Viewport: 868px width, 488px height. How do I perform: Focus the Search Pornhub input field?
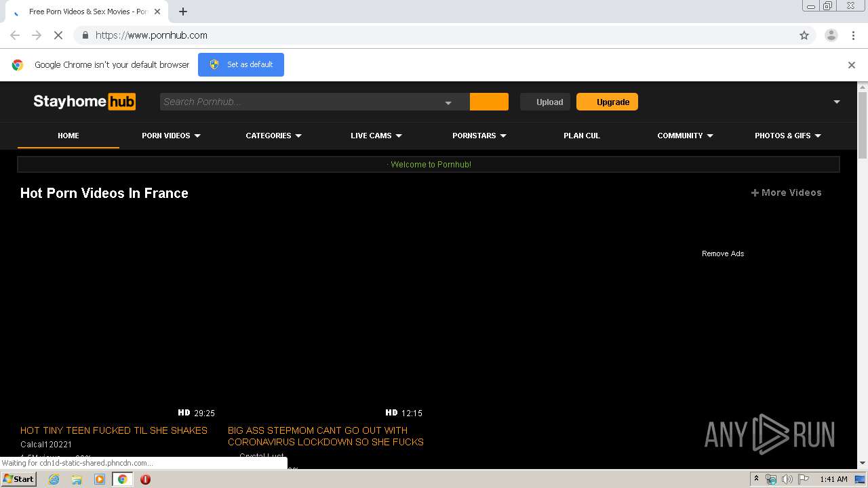(x=300, y=102)
